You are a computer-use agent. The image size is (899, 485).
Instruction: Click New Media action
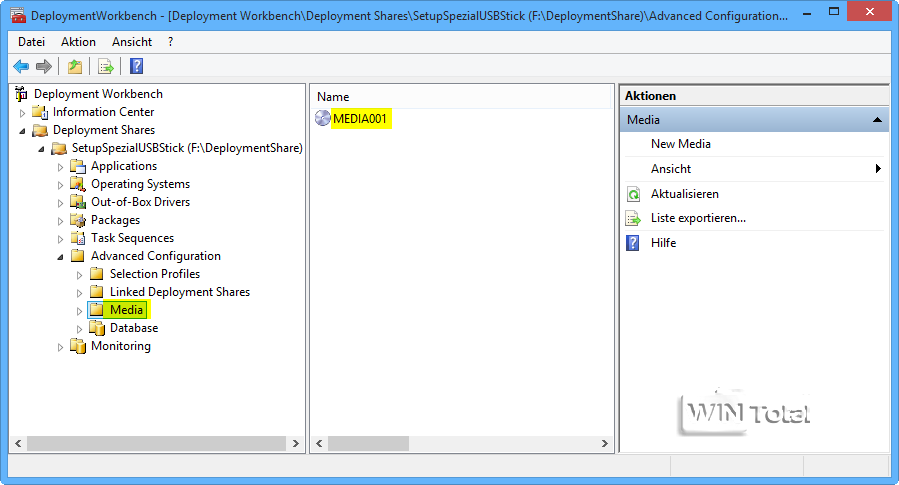681,144
